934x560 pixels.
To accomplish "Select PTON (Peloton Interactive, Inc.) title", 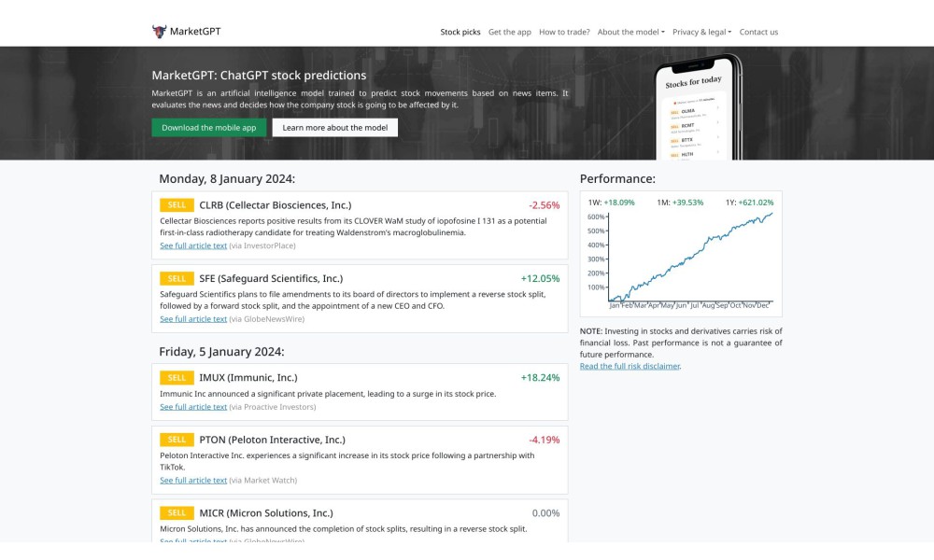I will click(x=272, y=440).
